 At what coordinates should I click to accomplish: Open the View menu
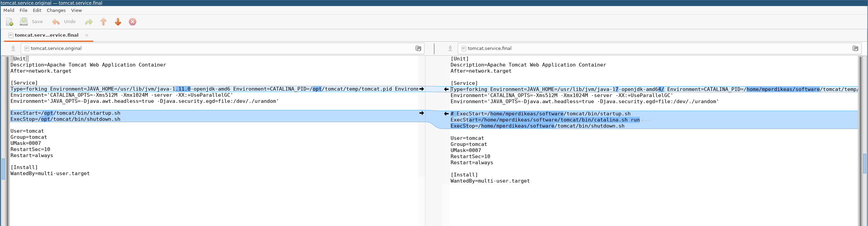76,11
